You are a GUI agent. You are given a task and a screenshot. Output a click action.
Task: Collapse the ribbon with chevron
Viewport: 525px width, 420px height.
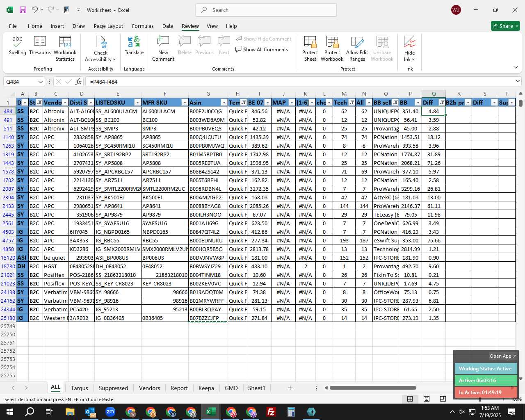[x=516, y=68]
